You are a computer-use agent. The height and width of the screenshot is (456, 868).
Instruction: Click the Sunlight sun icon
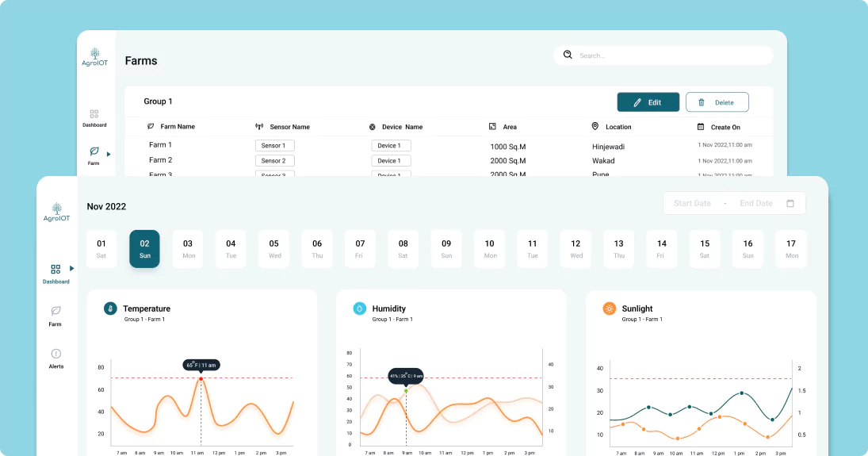[x=609, y=308]
